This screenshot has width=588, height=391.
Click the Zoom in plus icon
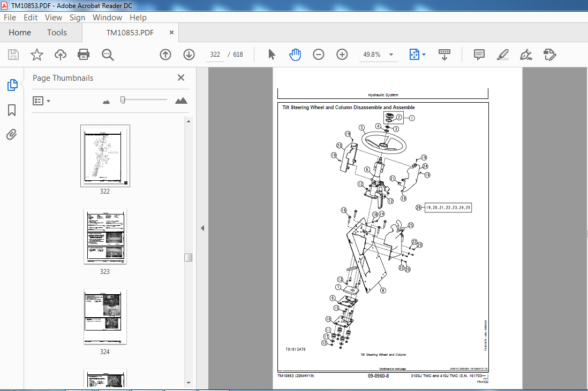(342, 55)
